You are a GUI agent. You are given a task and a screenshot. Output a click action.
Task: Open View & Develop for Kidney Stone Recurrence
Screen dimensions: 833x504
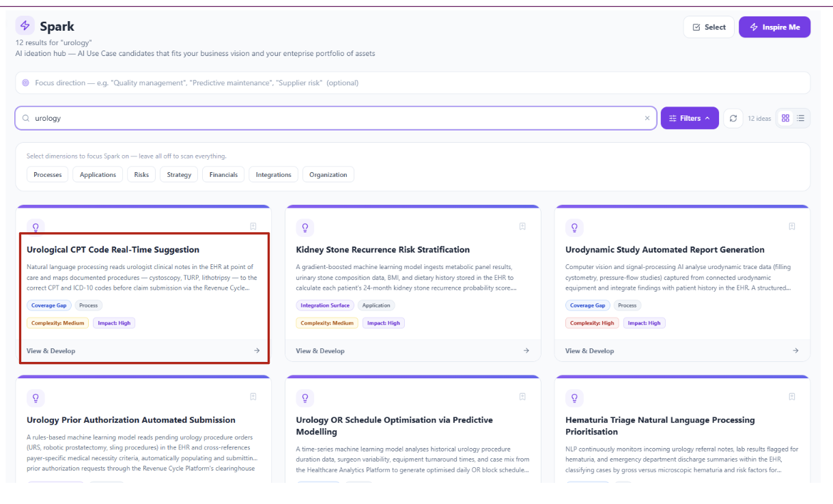click(320, 351)
